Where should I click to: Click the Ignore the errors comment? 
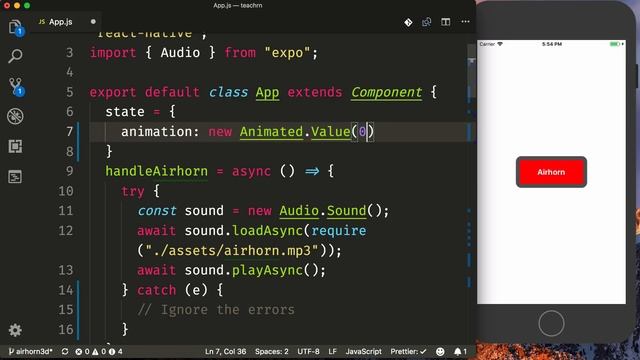coord(216,310)
